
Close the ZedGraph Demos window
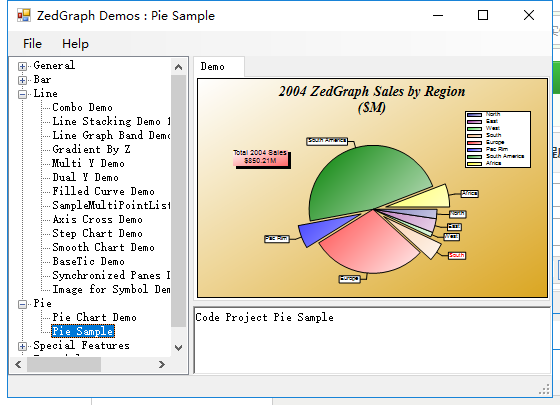(x=529, y=15)
